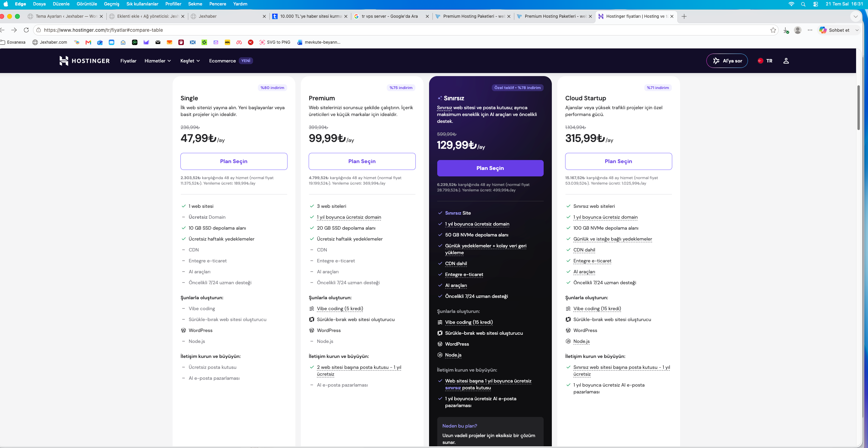Viewport: 868px width, 448px height.
Task: Close the tr vps server Google tab
Action: pyautogui.click(x=427, y=16)
